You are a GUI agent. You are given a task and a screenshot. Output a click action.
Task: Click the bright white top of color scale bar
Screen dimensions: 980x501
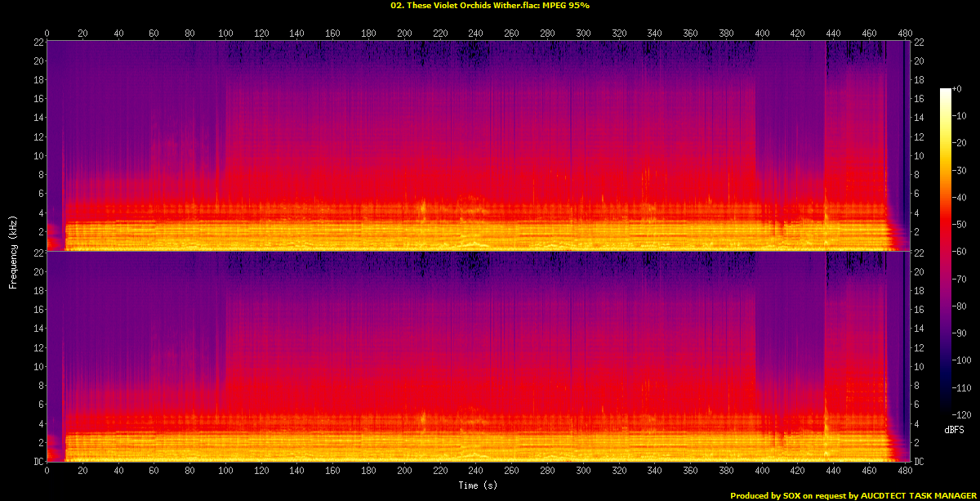point(945,92)
